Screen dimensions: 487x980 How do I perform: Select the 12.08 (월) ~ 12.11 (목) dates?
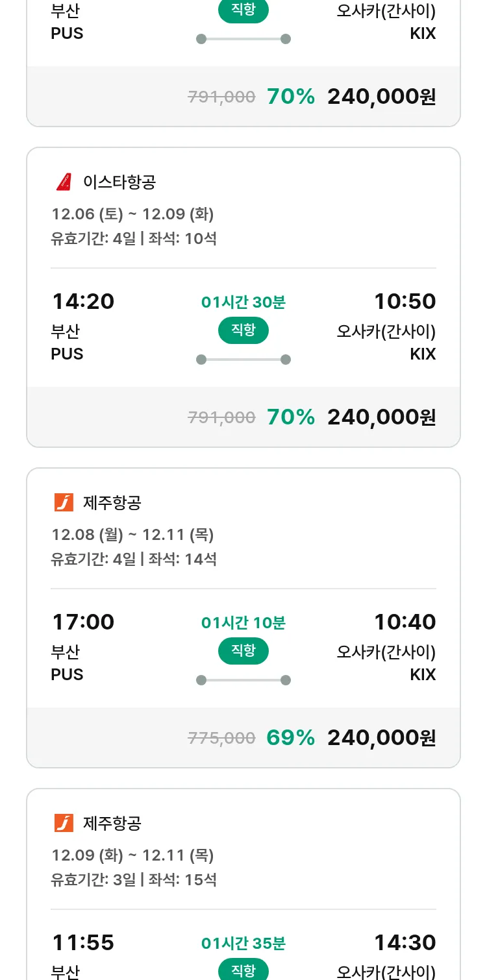(132, 534)
